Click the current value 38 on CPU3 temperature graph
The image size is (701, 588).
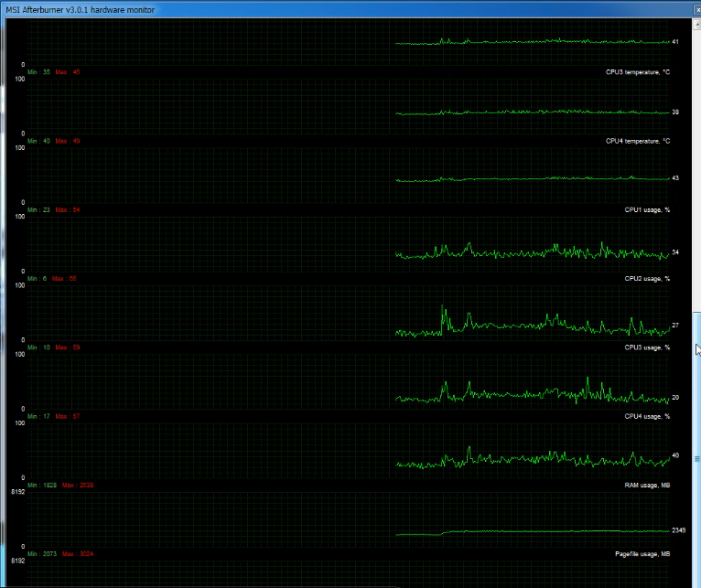click(675, 112)
